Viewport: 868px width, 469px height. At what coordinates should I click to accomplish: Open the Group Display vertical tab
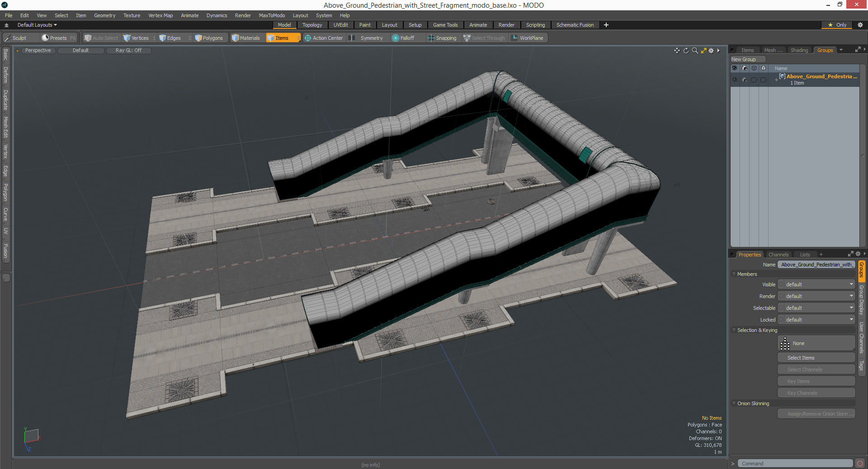pyautogui.click(x=861, y=300)
